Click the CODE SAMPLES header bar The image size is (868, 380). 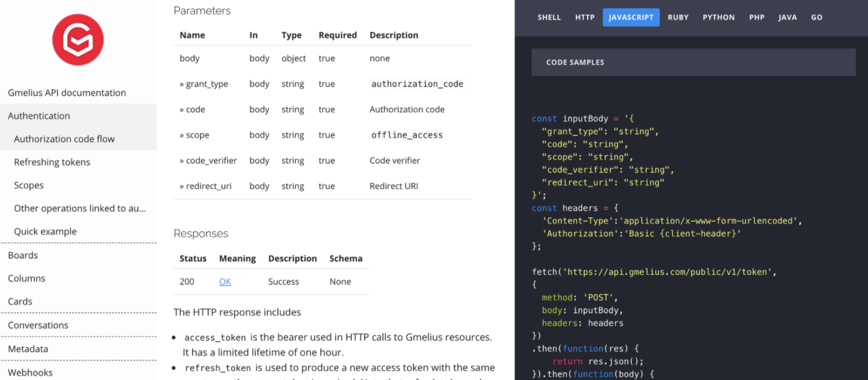point(693,62)
